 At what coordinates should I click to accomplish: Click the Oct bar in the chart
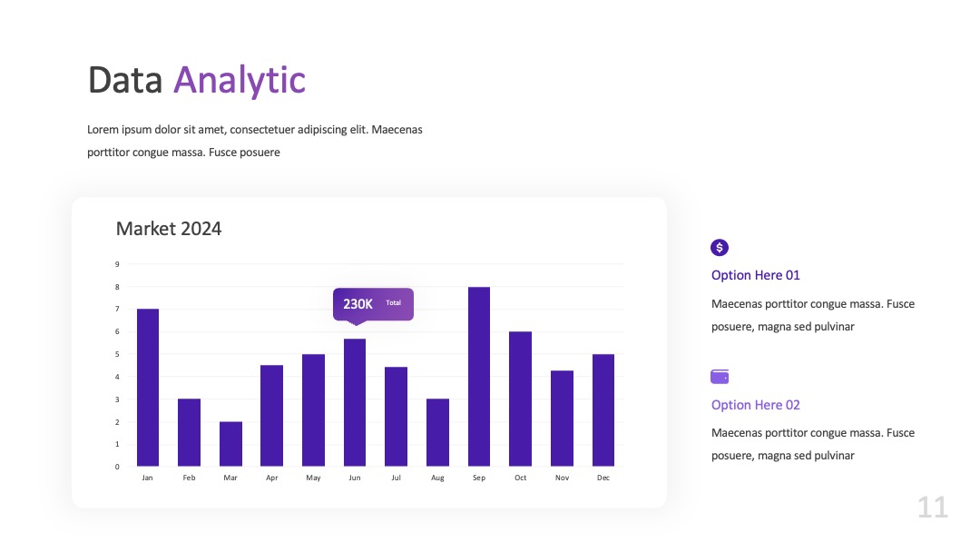[521, 399]
